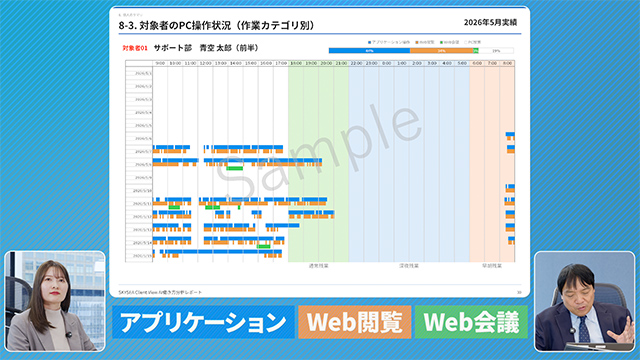This screenshot has width=640, height=360.
Task: Select the blue アプリケーション caption label
Action: coord(203,322)
